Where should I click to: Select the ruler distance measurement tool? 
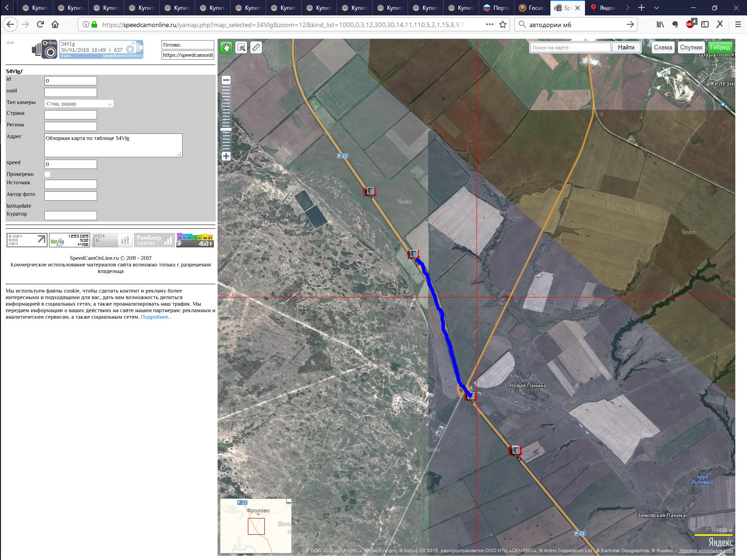click(x=256, y=48)
